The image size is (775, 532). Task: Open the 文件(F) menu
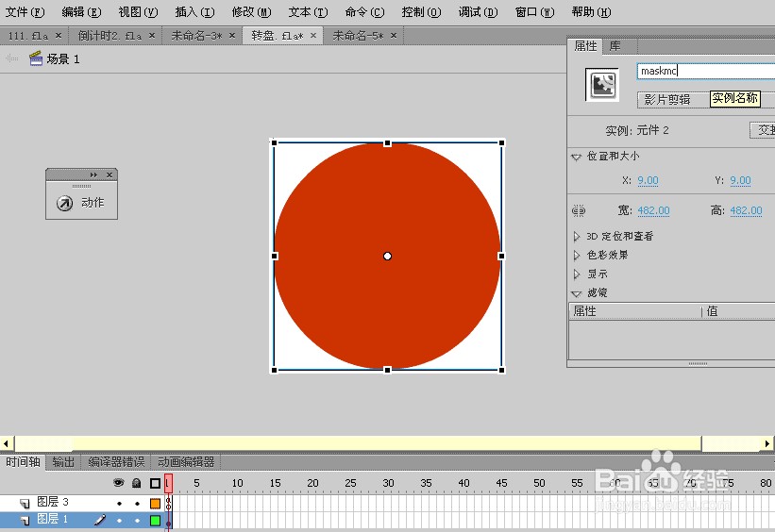click(x=25, y=12)
